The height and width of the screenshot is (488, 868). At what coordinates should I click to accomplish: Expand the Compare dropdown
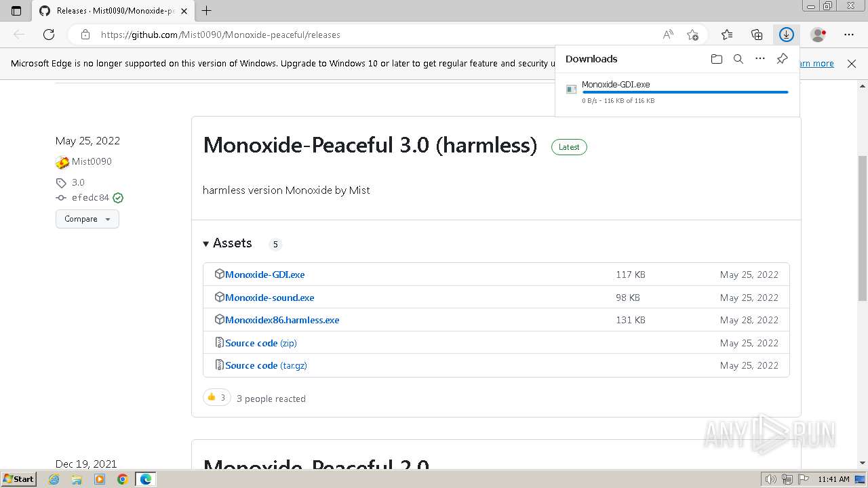click(x=87, y=219)
